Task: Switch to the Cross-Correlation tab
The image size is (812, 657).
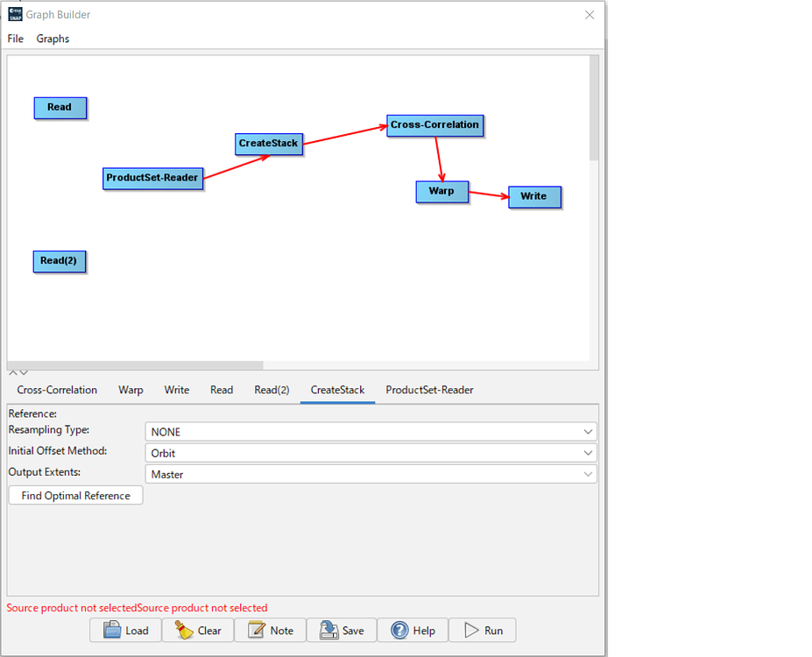Action: tap(57, 390)
